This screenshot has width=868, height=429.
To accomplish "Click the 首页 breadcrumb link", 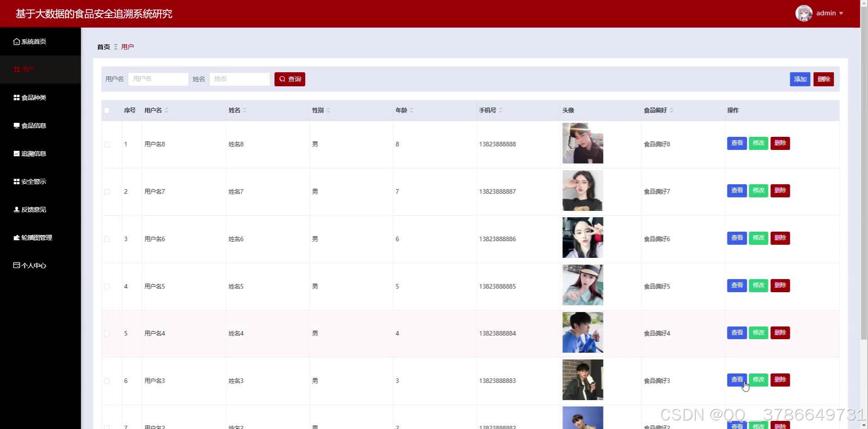I will (104, 47).
